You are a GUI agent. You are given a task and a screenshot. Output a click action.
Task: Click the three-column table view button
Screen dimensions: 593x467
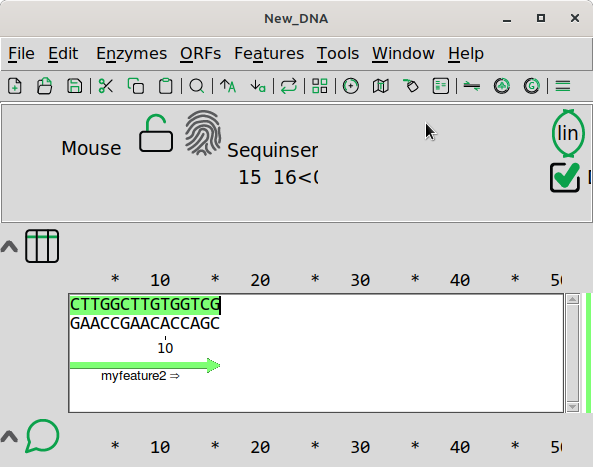click(42, 246)
